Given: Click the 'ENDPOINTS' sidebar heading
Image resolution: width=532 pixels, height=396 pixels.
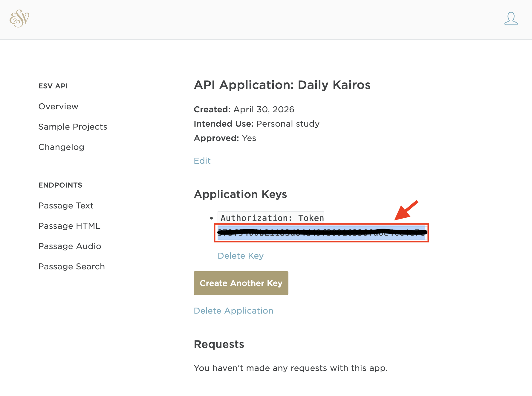Looking at the screenshot, I should click(60, 185).
